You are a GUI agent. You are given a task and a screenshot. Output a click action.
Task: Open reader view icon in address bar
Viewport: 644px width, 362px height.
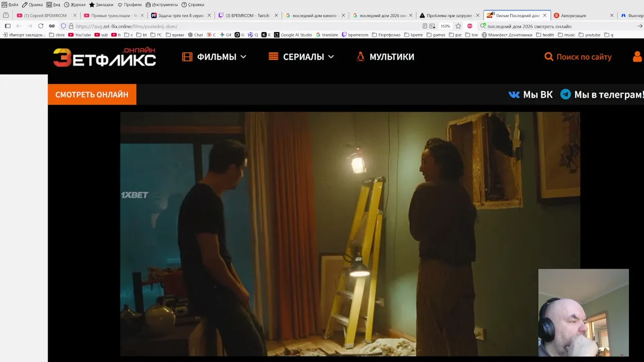point(425,26)
